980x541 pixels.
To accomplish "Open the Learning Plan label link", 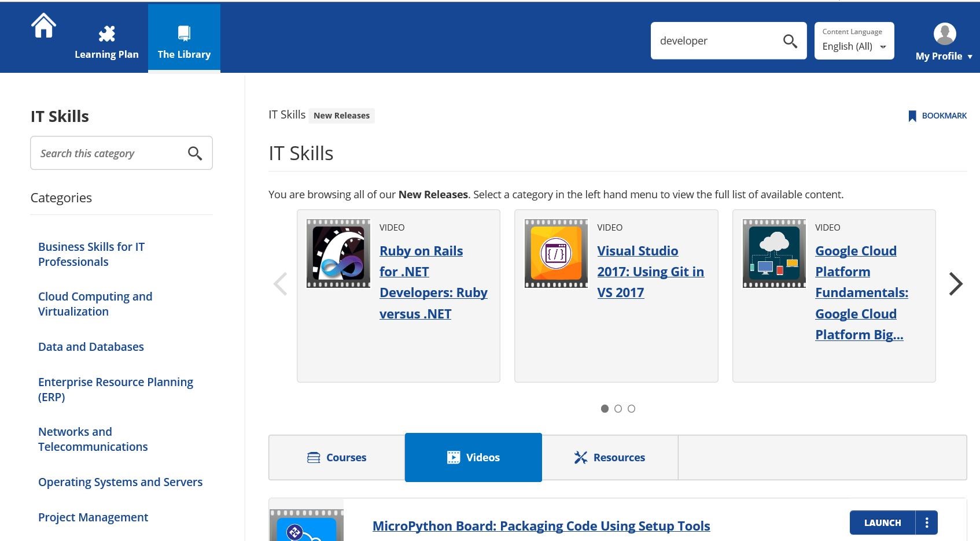I will pyautogui.click(x=106, y=54).
